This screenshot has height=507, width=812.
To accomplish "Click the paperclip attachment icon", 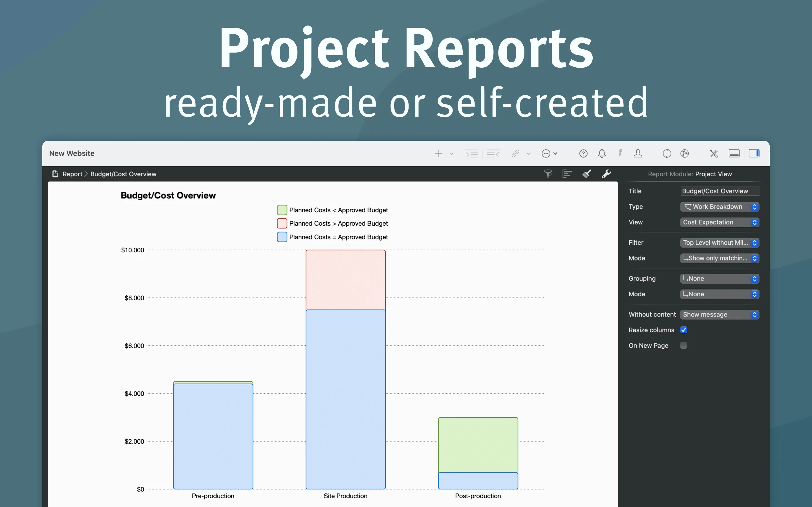I will (x=515, y=154).
